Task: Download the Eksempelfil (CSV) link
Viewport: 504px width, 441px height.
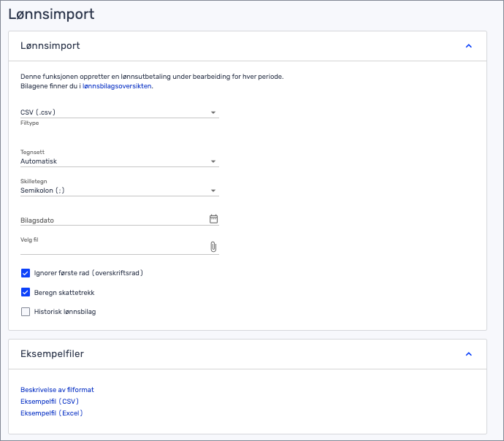Action: pyautogui.click(x=49, y=402)
